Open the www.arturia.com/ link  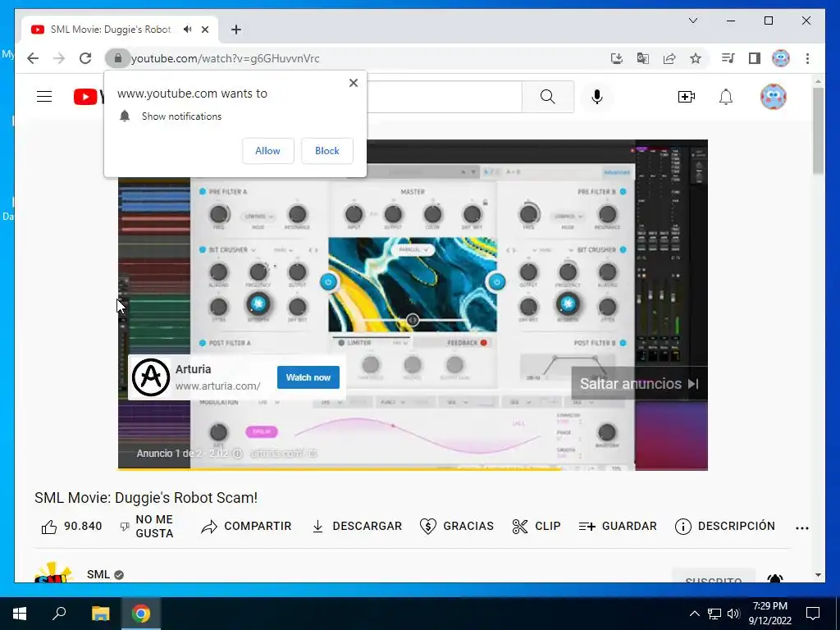[217, 386]
